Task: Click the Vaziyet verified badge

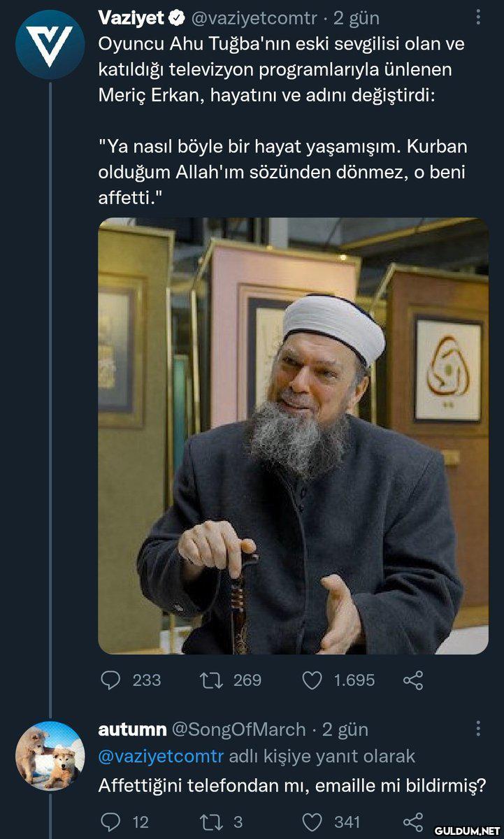Action: tap(177, 17)
